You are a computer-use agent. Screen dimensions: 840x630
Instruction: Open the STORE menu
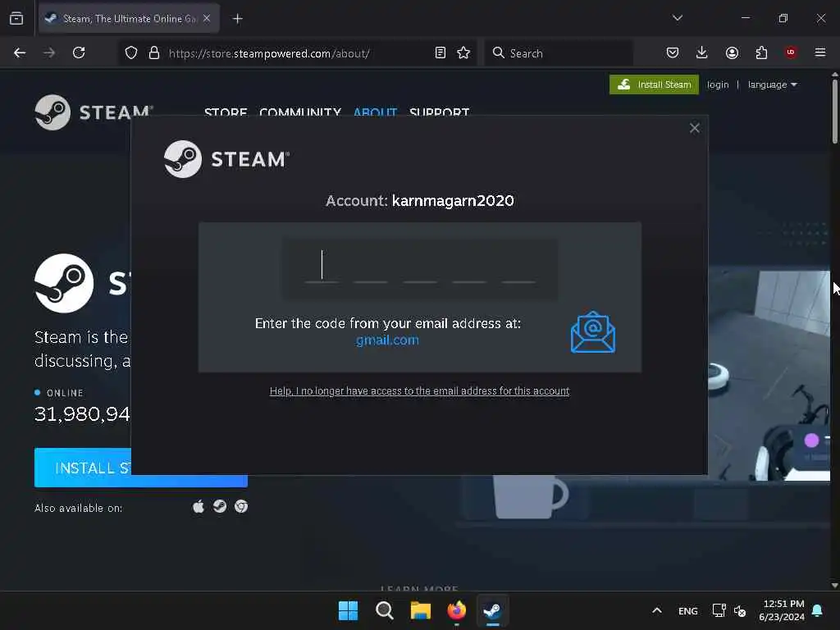point(226,112)
